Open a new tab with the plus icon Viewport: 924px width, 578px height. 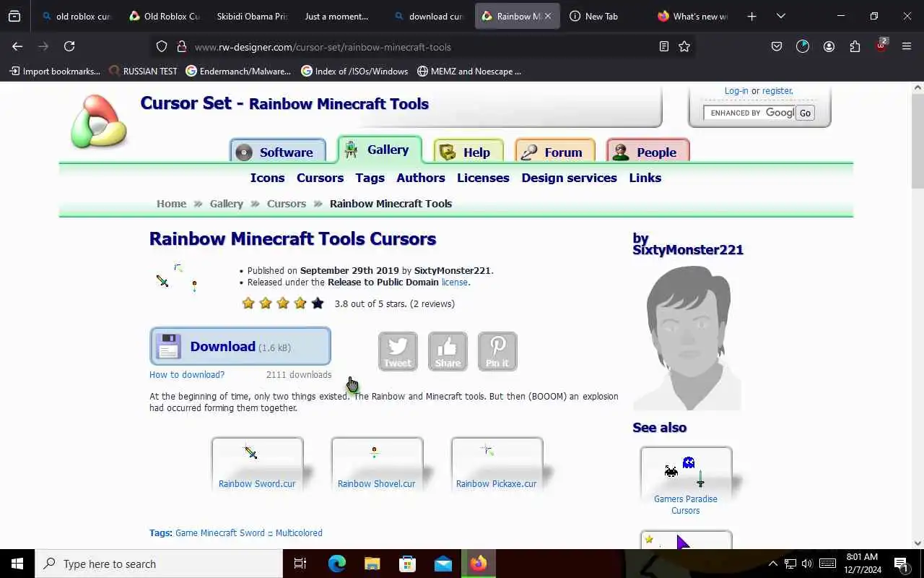751,16
